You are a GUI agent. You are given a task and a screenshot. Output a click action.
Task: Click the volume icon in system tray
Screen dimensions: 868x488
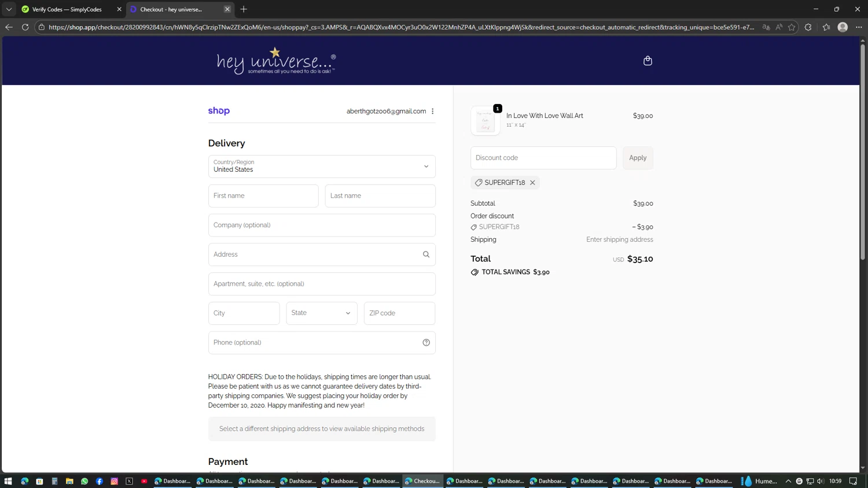[x=821, y=481]
